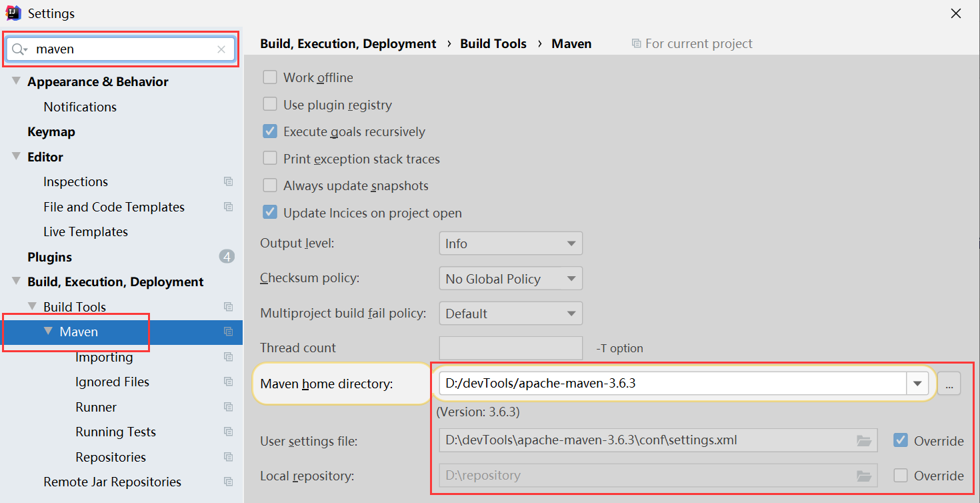Screen dimensions: 980x503
Task: Open Remote Jar Repositories page
Action: 112,482
